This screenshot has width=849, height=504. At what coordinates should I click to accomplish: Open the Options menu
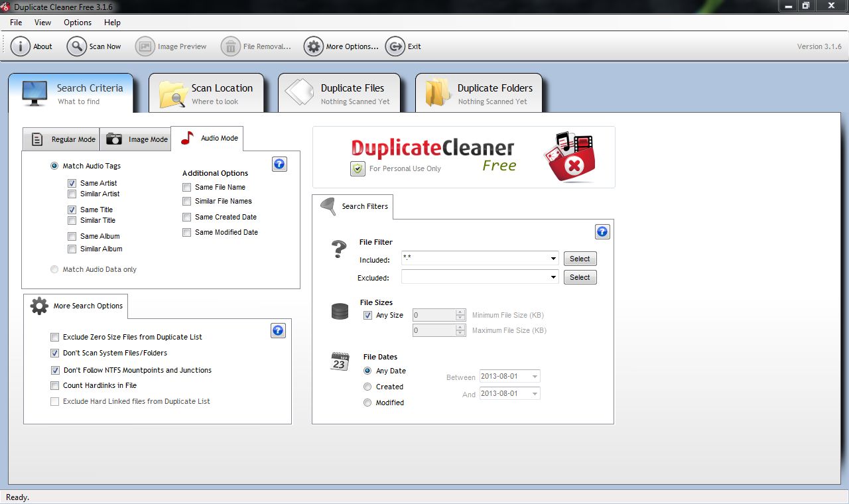(78, 23)
